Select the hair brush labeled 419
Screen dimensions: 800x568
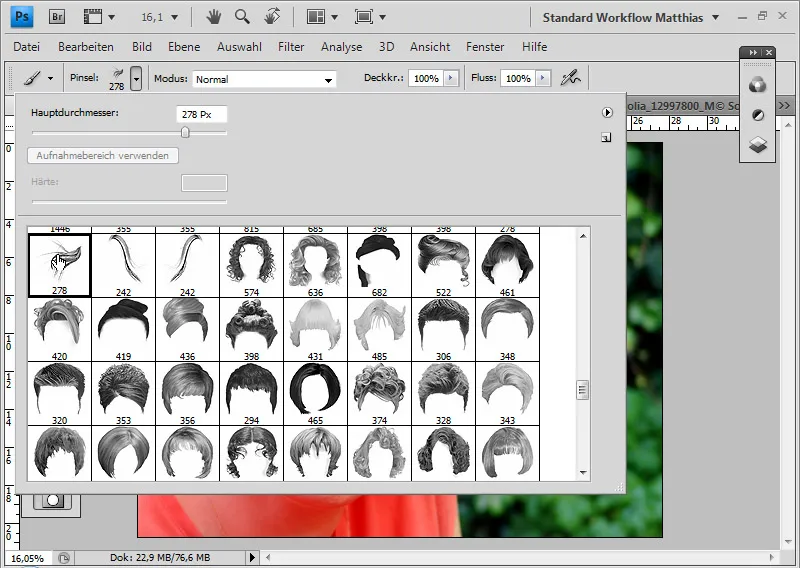[123, 330]
